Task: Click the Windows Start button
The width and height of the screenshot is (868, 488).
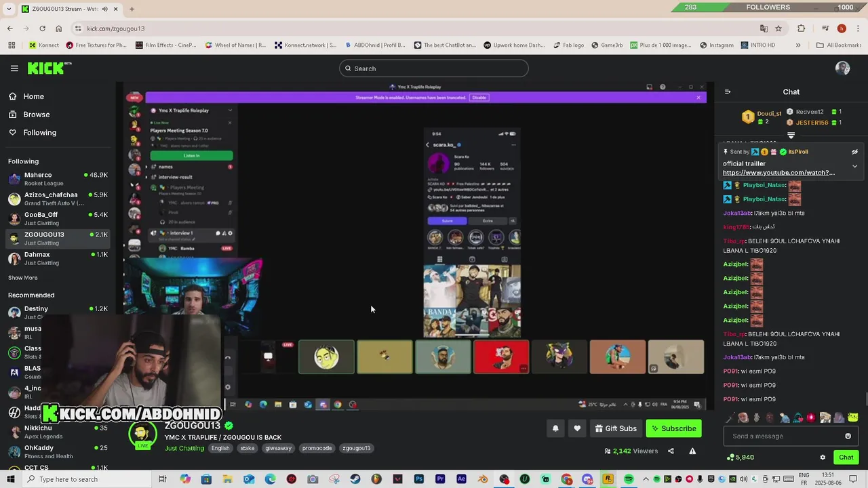Action: pyautogui.click(x=12, y=479)
